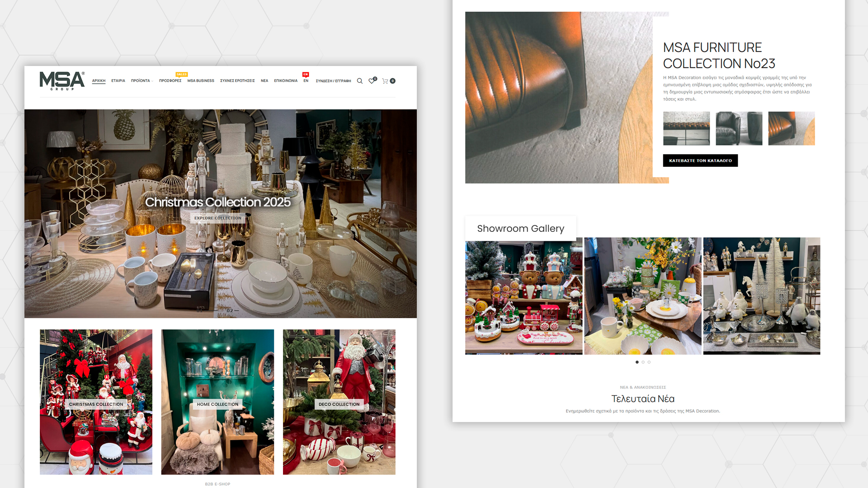Viewport: 868px width, 488px height.
Task: Click the B2B E-SHOP label
Action: (x=217, y=484)
